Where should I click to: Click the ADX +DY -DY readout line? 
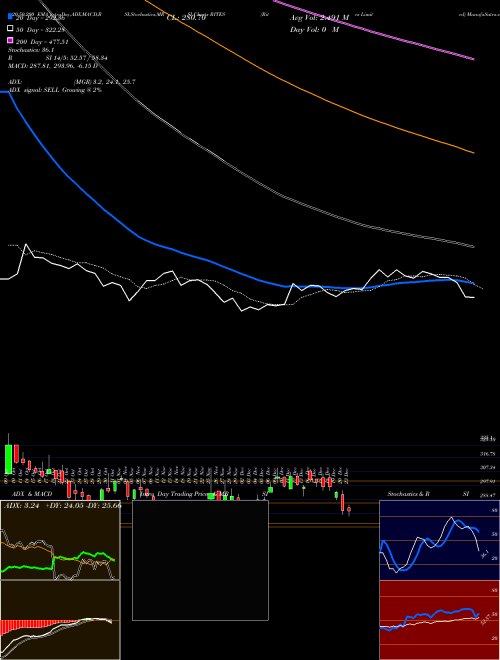click(x=63, y=506)
